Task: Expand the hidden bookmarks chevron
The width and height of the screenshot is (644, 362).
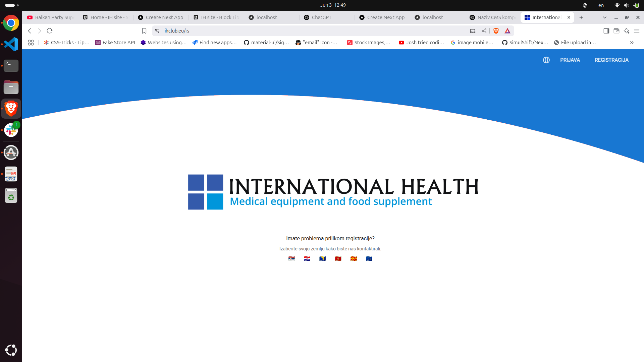Action: point(632,43)
